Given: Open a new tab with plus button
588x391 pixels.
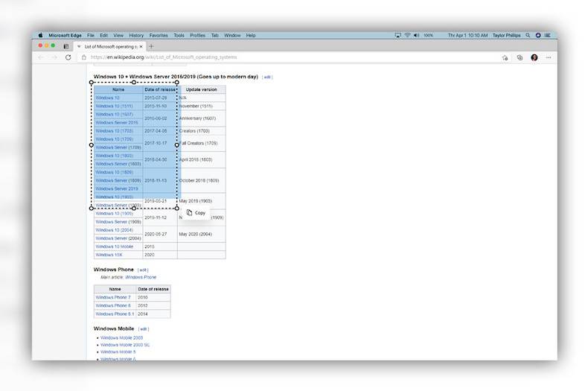Looking at the screenshot, I should [151, 46].
